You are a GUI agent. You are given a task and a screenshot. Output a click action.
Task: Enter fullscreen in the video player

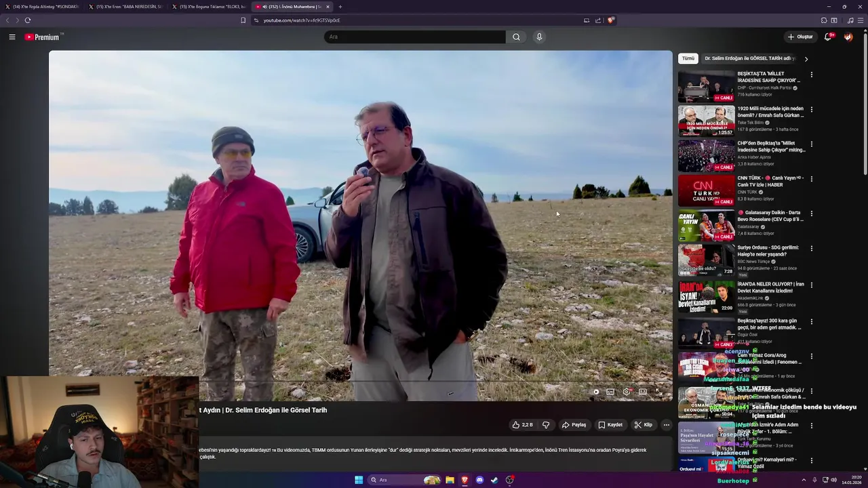(x=659, y=392)
